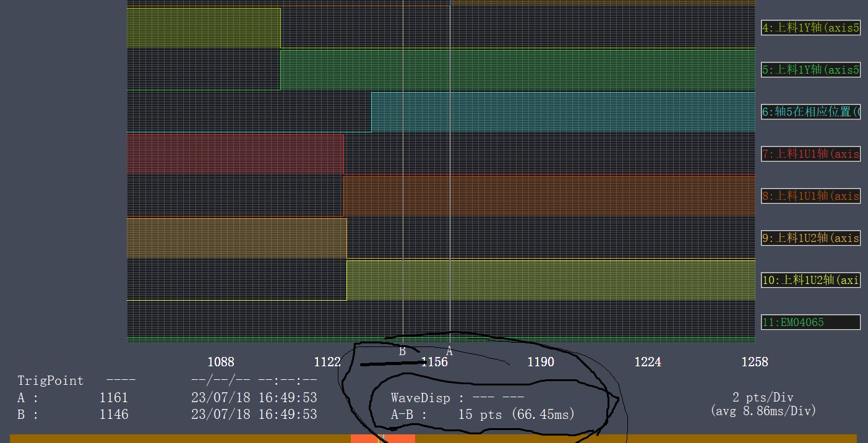The width and height of the screenshot is (868, 443).
Task: Select channel 7 上料1U1轴 red label
Action: (810, 154)
